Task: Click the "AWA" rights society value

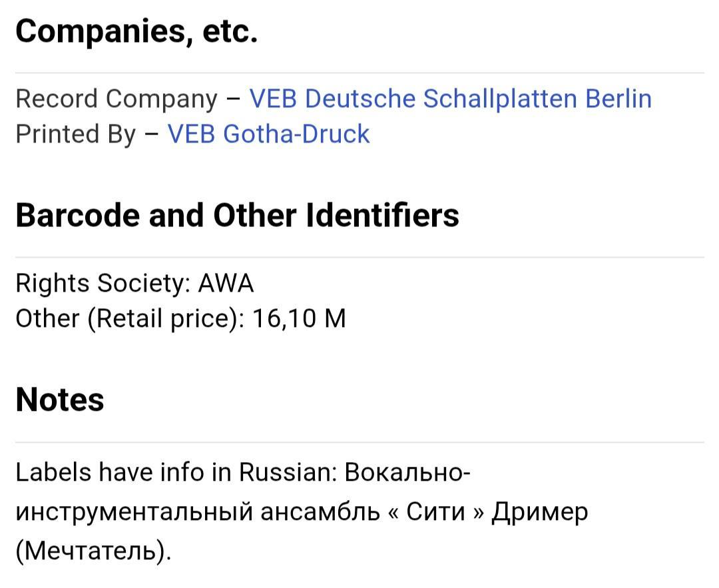Action: pyautogui.click(x=226, y=283)
